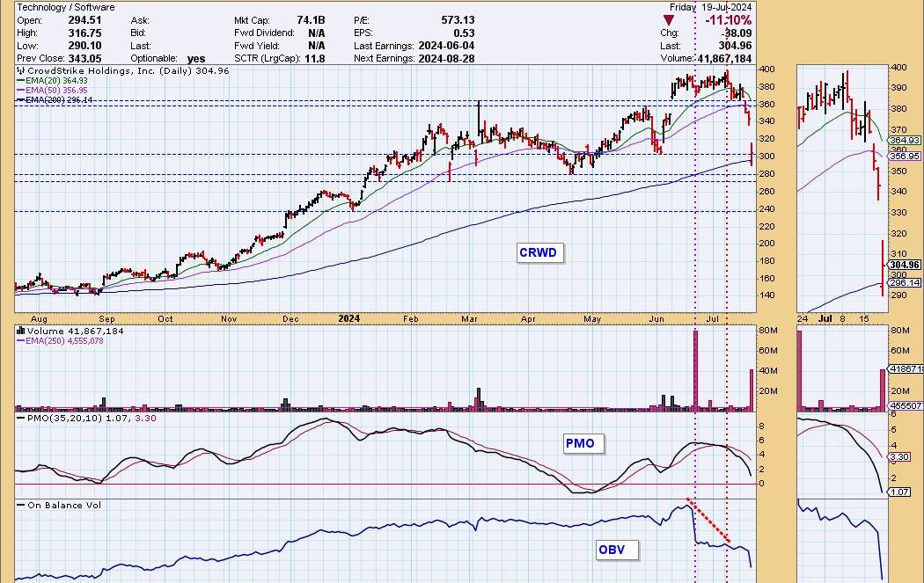Click the '2024' year label on the time axis
Screen dimensions: 924x583
(348, 318)
